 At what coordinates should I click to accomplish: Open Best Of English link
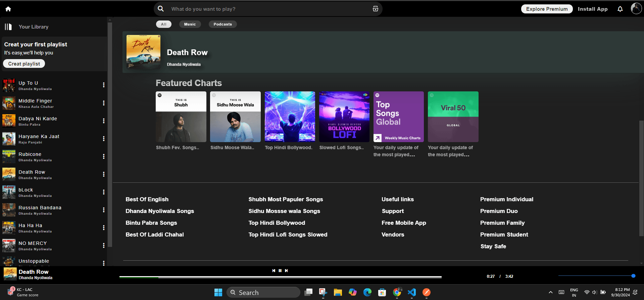pyautogui.click(x=147, y=199)
